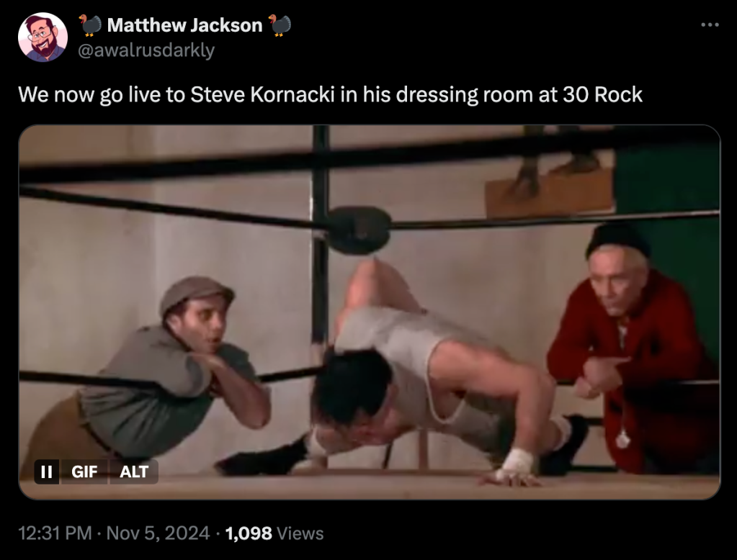Pause the playing GIF
This screenshot has width=737, height=560.
pos(47,471)
